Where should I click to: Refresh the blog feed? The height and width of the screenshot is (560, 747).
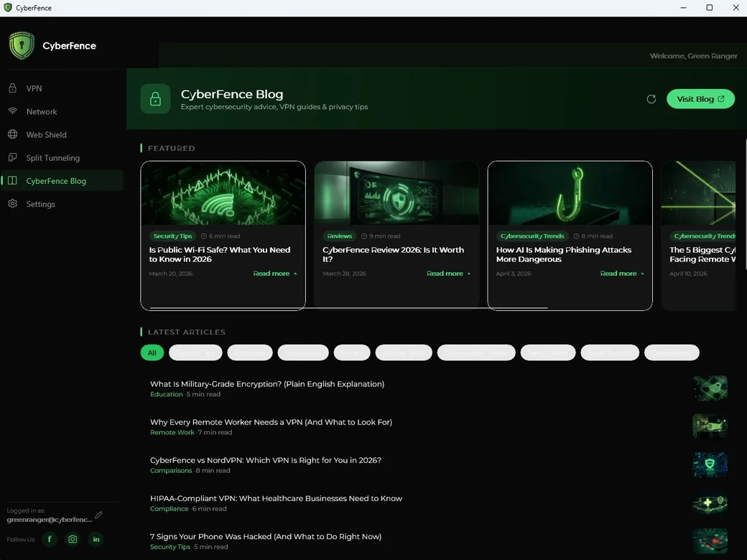[651, 99]
